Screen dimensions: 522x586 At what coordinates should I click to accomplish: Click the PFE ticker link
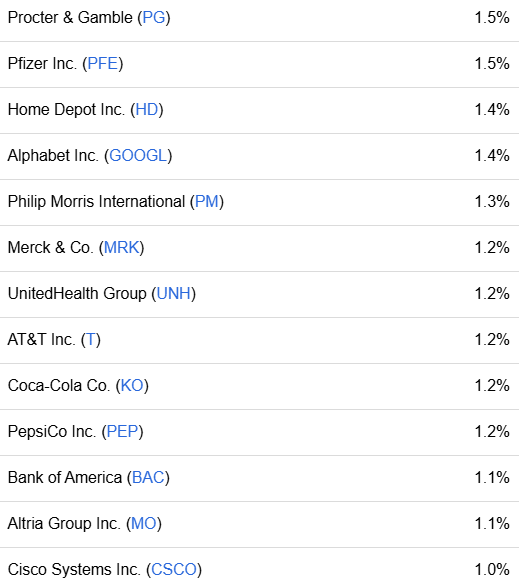pyautogui.click(x=102, y=64)
